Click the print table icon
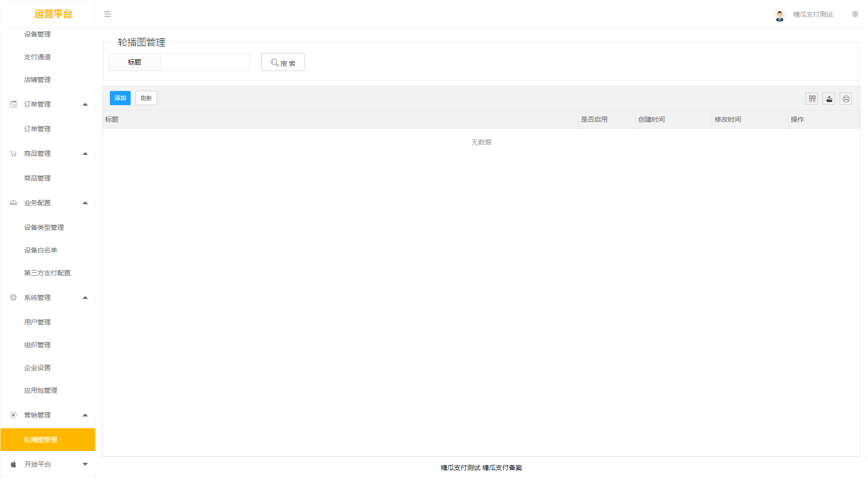The height and width of the screenshot is (478, 868). click(x=846, y=99)
